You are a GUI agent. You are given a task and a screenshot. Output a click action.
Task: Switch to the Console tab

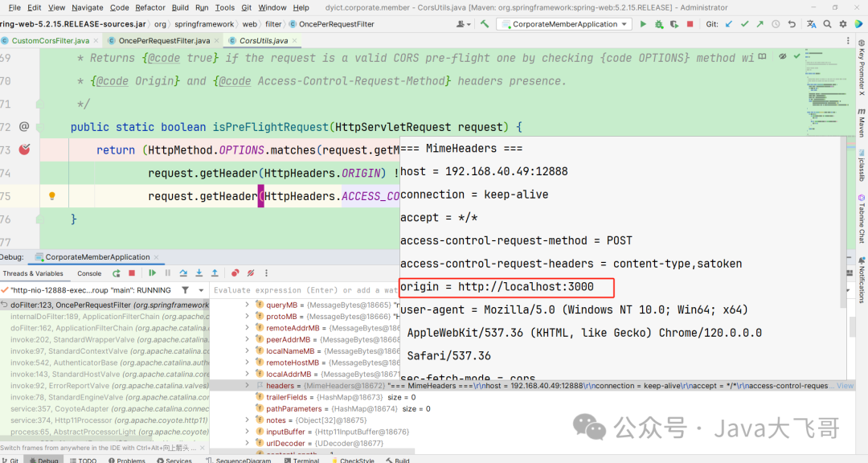89,273
